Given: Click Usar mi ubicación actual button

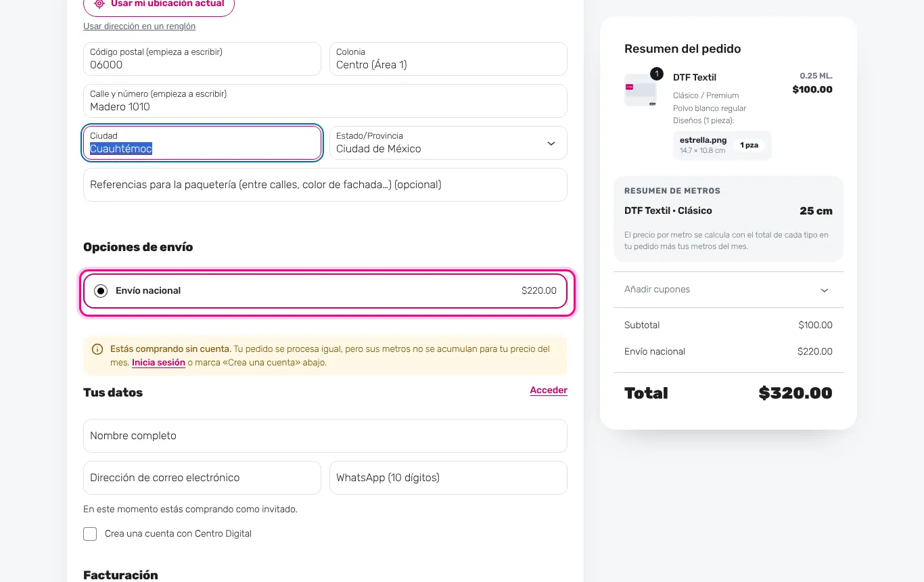Looking at the screenshot, I should pyautogui.click(x=159, y=4).
